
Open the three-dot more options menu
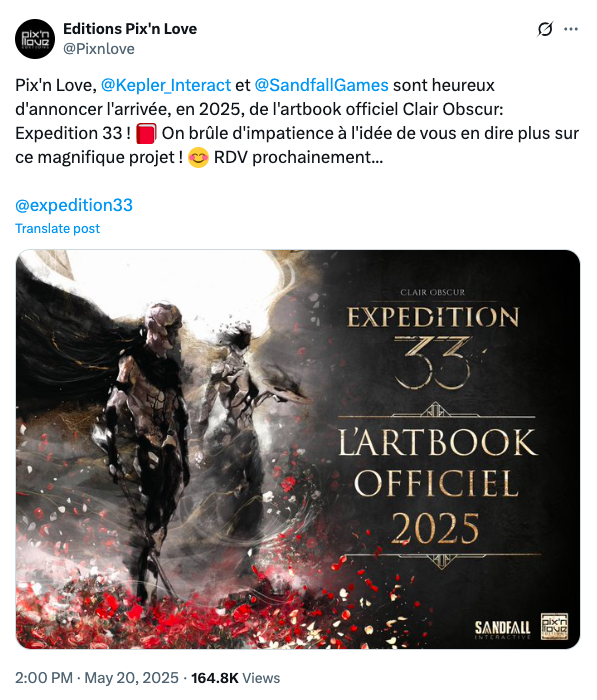tap(571, 29)
